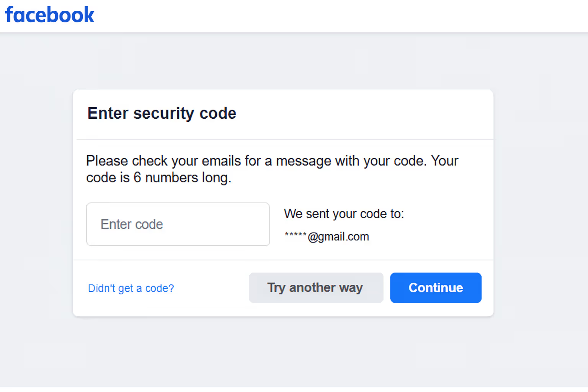Choose an alternate verification method
588x392 pixels.
coord(315,287)
